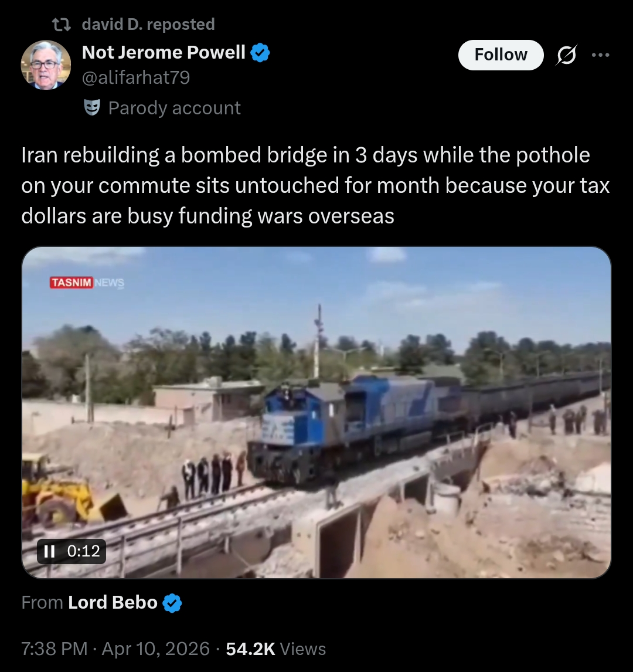Open the three-dot more options menu
Screen dimensions: 633x672
(600, 55)
